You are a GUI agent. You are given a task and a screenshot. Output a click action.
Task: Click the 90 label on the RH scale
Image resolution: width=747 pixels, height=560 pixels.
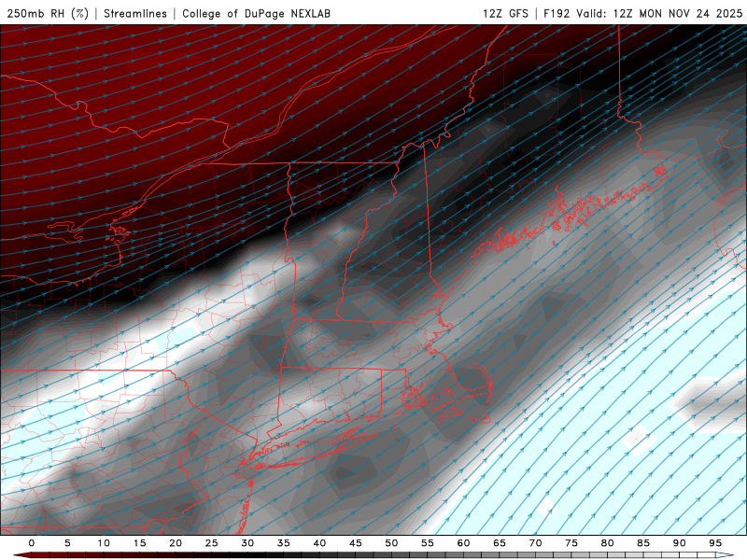pyautogui.click(x=679, y=543)
